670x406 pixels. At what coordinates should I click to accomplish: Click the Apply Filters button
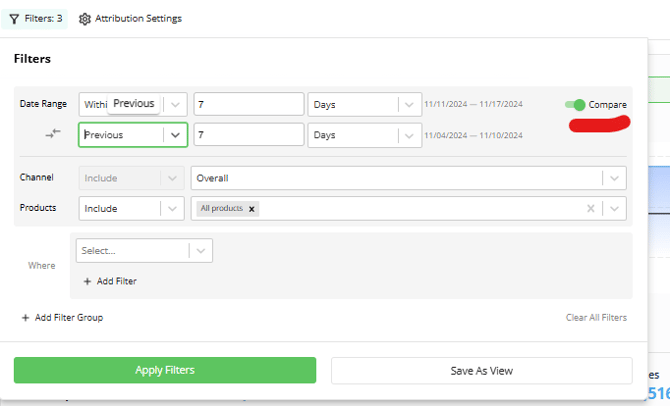165,370
